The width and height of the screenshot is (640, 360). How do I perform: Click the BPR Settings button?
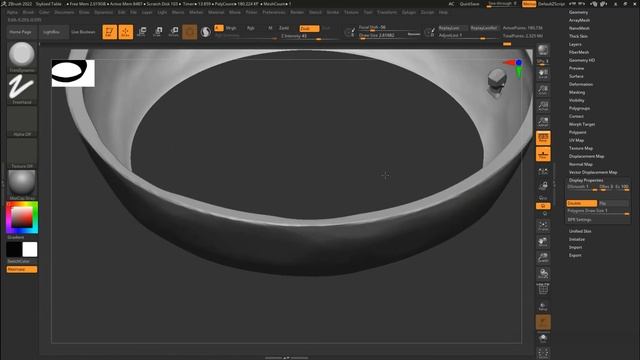(579, 220)
